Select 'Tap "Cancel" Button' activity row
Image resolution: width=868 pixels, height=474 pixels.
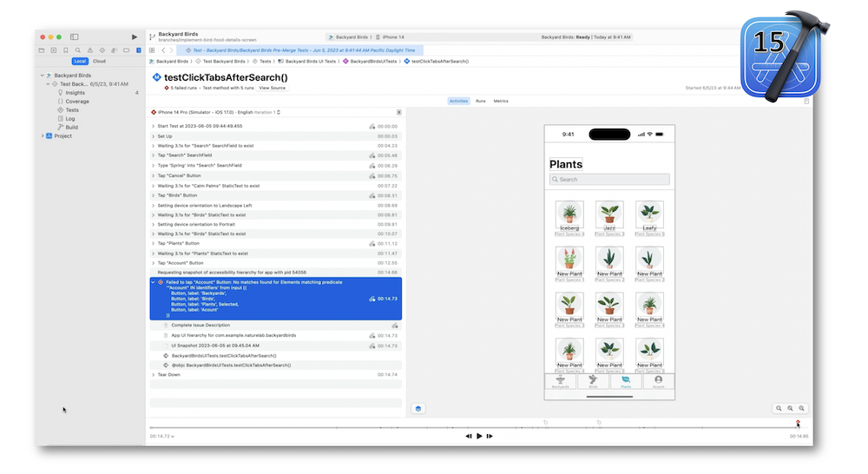tap(276, 175)
